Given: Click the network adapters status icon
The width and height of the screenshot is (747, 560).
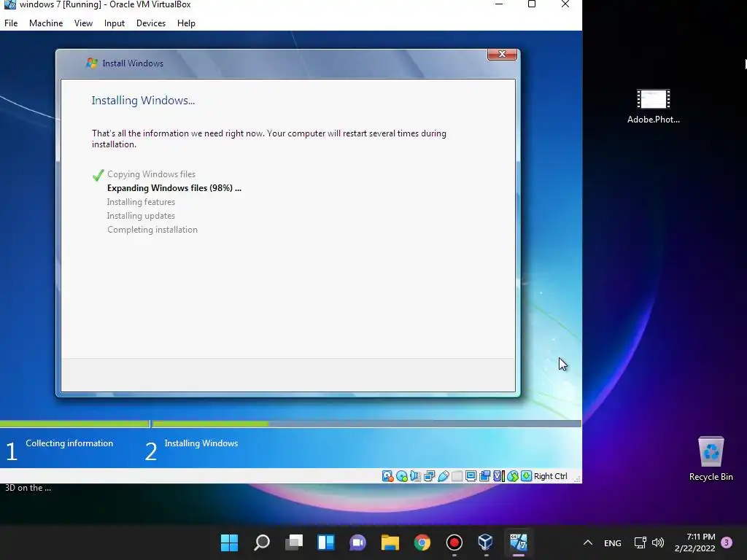Looking at the screenshot, I should pyautogui.click(x=429, y=475).
